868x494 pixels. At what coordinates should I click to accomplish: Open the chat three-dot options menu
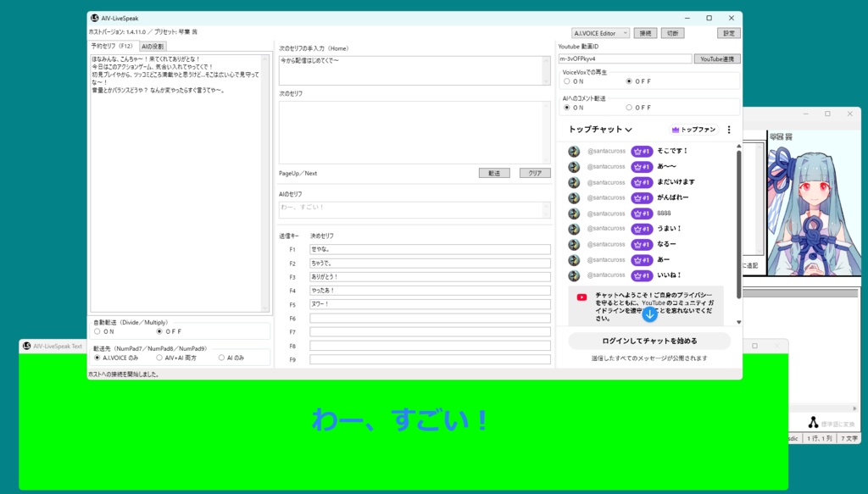click(x=728, y=130)
